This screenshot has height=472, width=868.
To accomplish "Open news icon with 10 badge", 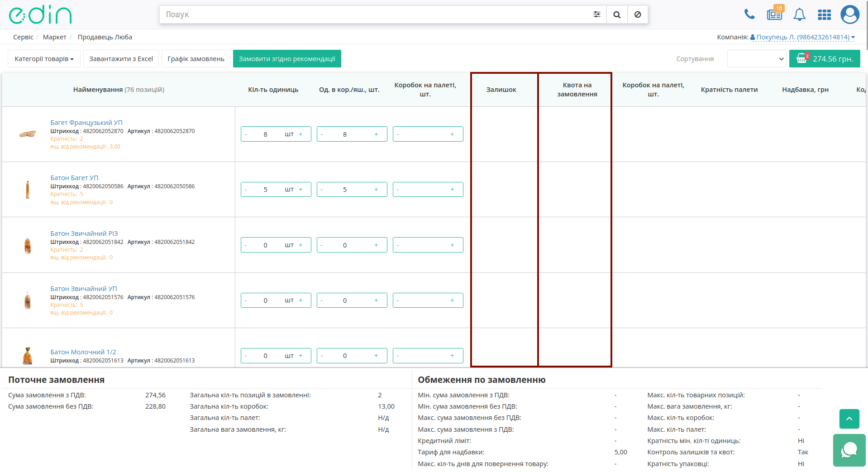I will click(775, 14).
